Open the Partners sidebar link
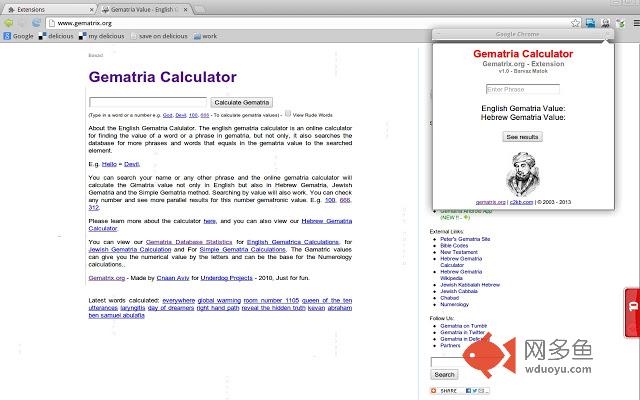This screenshot has width=640, height=400. [x=450, y=345]
